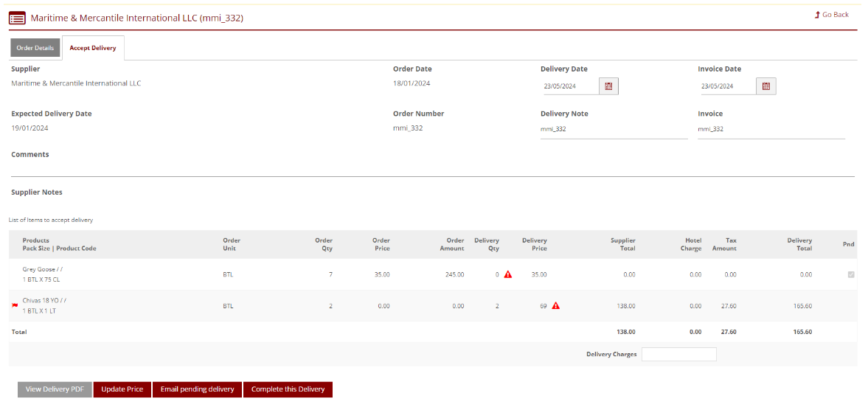
Task: Open the Invoice Date calendar picker
Action: pyautogui.click(x=765, y=86)
